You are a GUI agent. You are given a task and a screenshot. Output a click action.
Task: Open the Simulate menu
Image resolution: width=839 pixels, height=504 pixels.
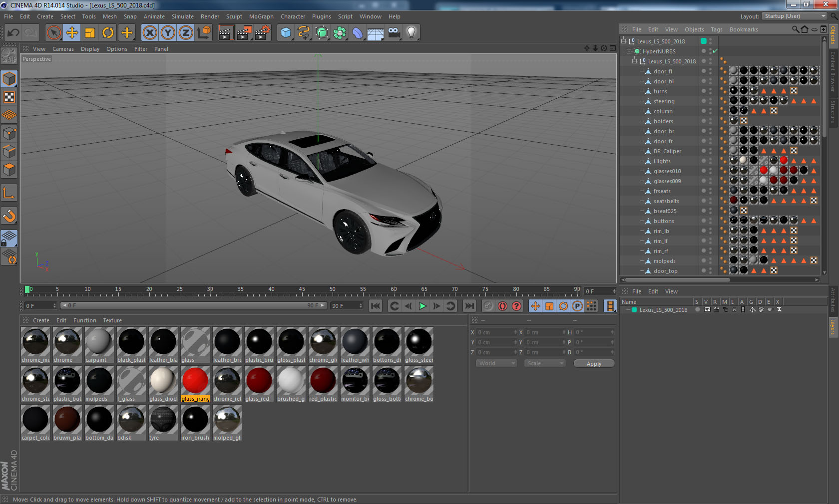183,16
